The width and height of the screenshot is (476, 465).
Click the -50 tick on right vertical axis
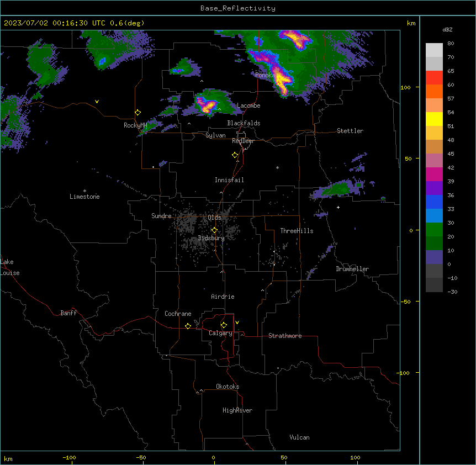[x=405, y=302]
